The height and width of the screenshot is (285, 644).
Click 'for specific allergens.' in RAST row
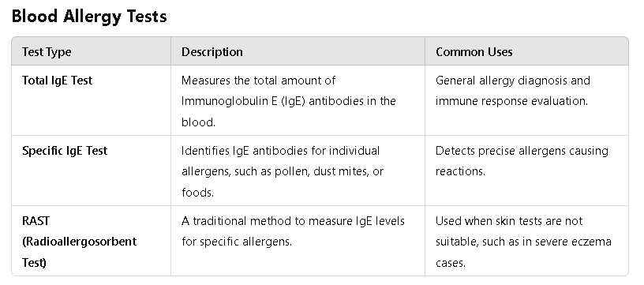click(237, 242)
